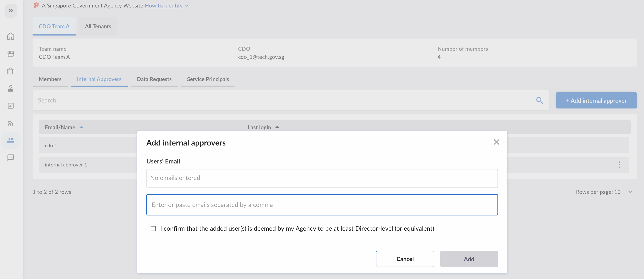Open the stamp approval sidebar icon
This screenshot has height=279, width=644.
[x=10, y=88]
